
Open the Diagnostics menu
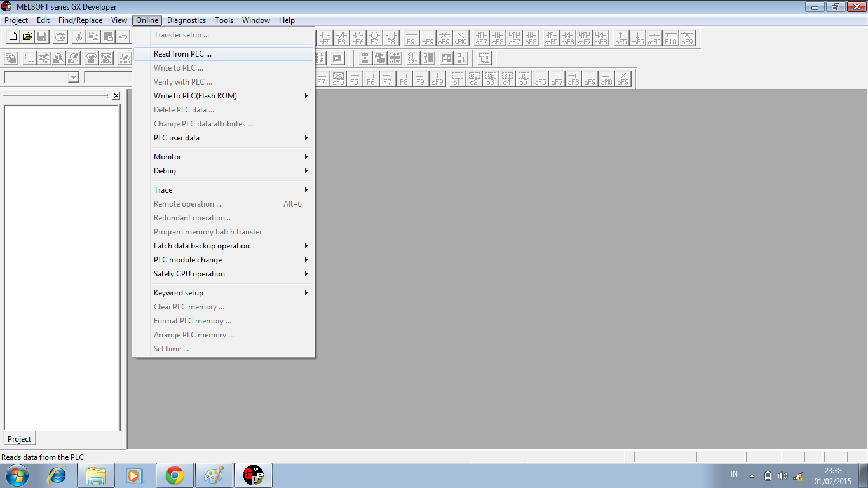click(x=187, y=20)
